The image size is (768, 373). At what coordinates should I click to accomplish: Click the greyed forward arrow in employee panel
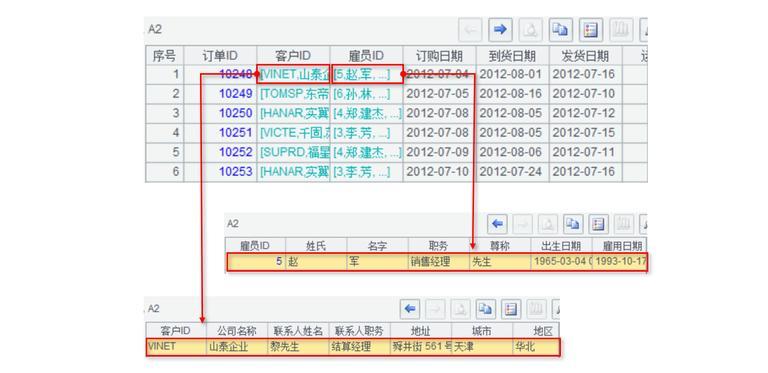[x=523, y=224]
